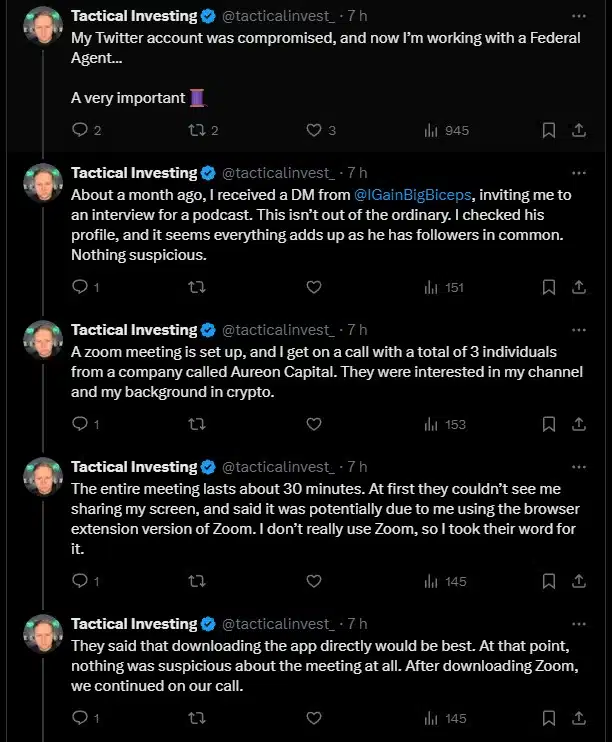The image size is (612, 742).
Task: Open more options on the podcast DM tweet
Action: click(x=579, y=173)
